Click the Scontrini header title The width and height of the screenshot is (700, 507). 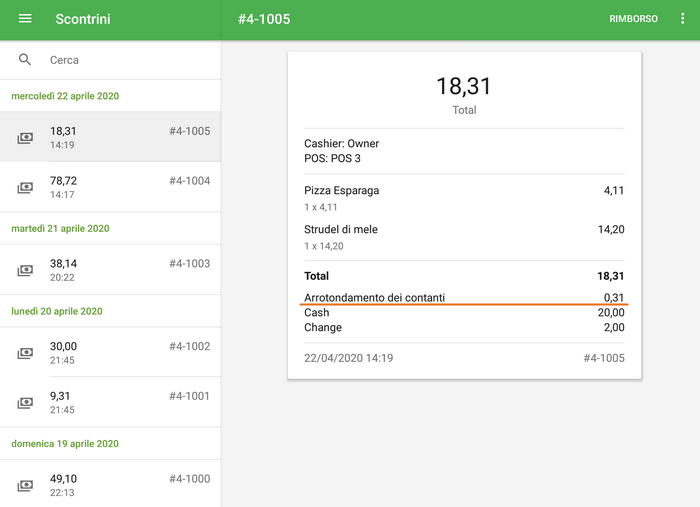tap(83, 19)
